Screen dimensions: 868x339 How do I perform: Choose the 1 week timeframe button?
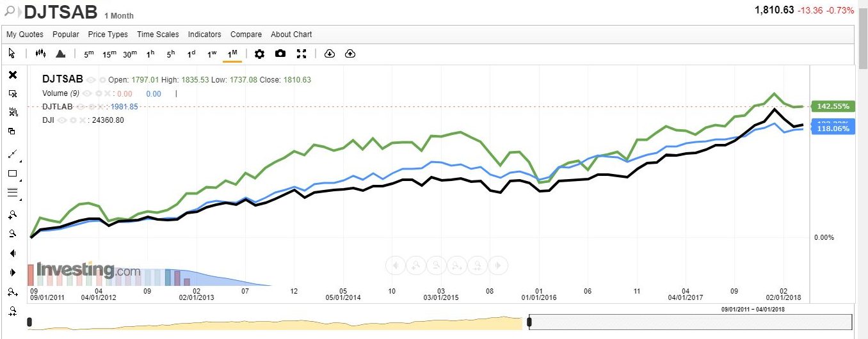click(212, 54)
